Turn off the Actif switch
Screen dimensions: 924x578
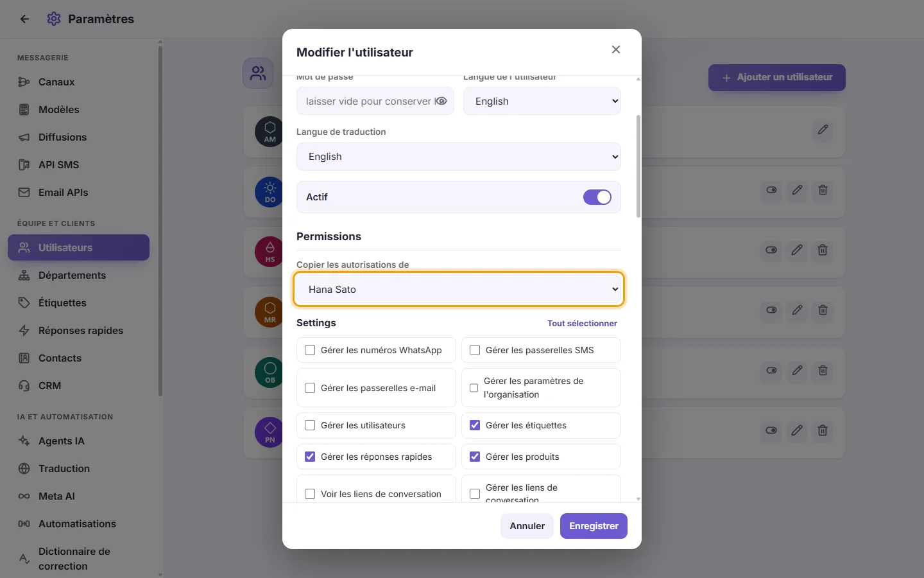(597, 197)
